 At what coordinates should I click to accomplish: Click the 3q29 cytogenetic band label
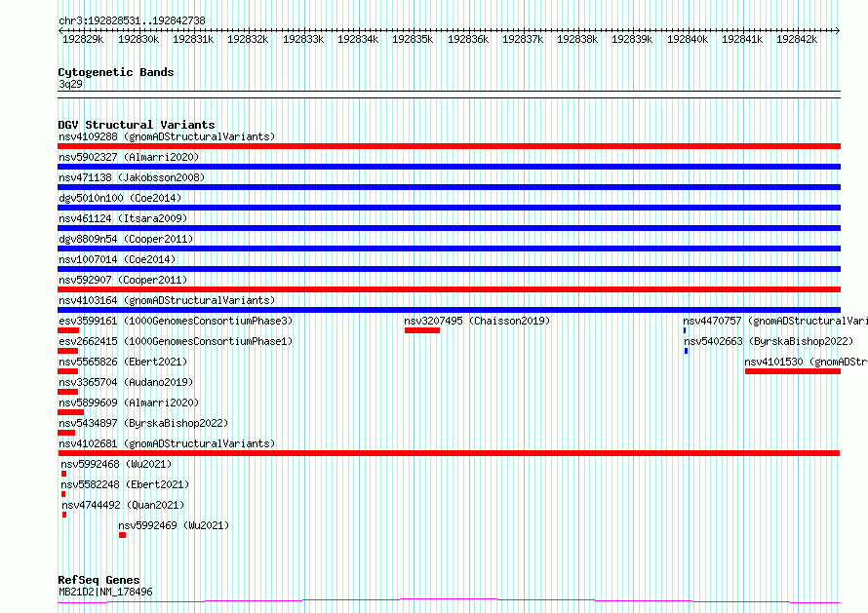[70, 84]
